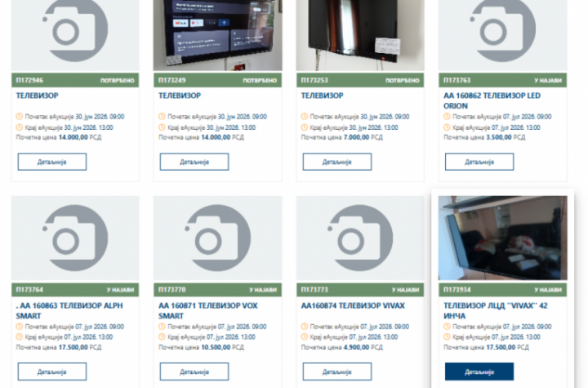Click auction ID П173770
The image size is (588, 388).
172,290
